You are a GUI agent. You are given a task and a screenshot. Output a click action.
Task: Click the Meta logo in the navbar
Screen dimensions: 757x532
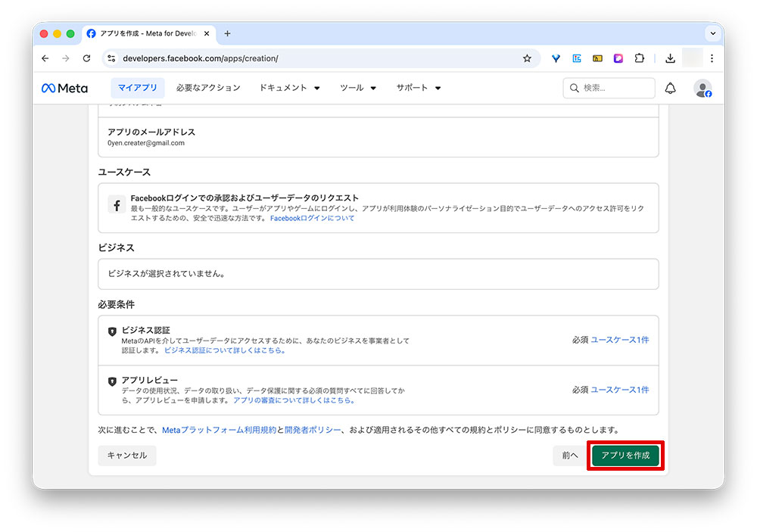64,88
